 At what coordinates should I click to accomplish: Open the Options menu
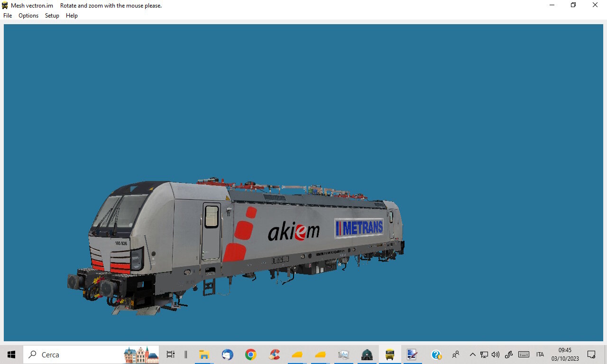pos(28,16)
